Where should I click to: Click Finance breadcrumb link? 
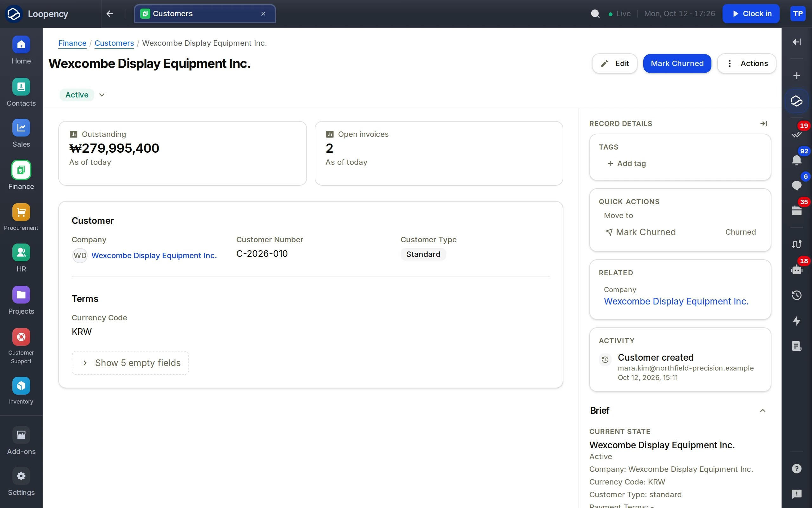point(72,43)
